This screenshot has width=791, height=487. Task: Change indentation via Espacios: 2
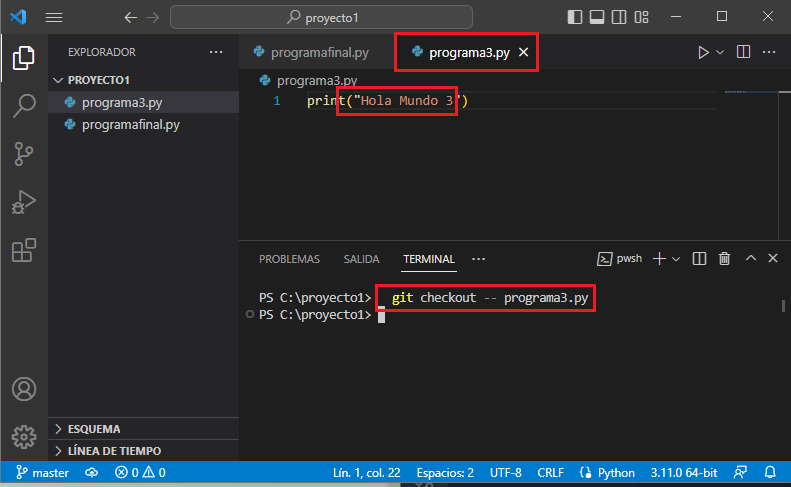[x=445, y=473]
